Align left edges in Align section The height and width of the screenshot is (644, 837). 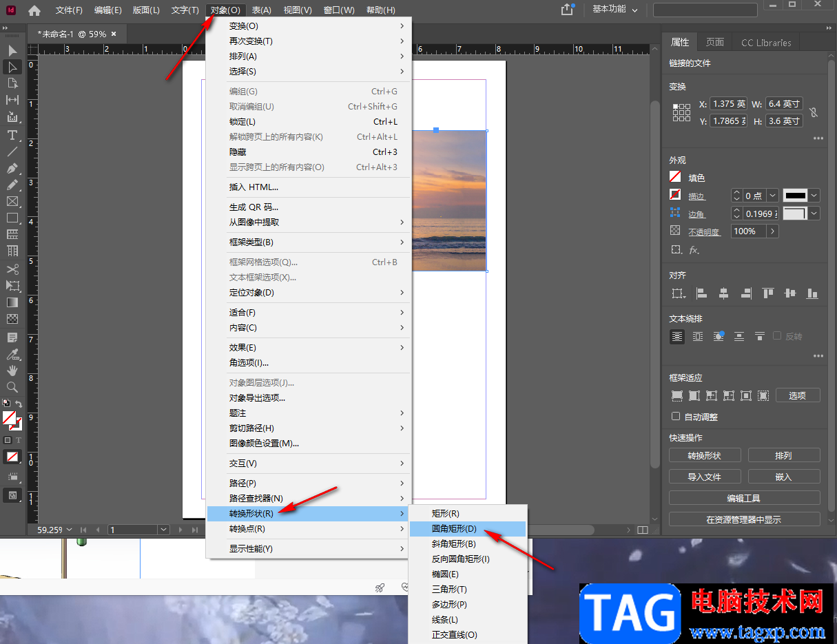[x=701, y=293]
